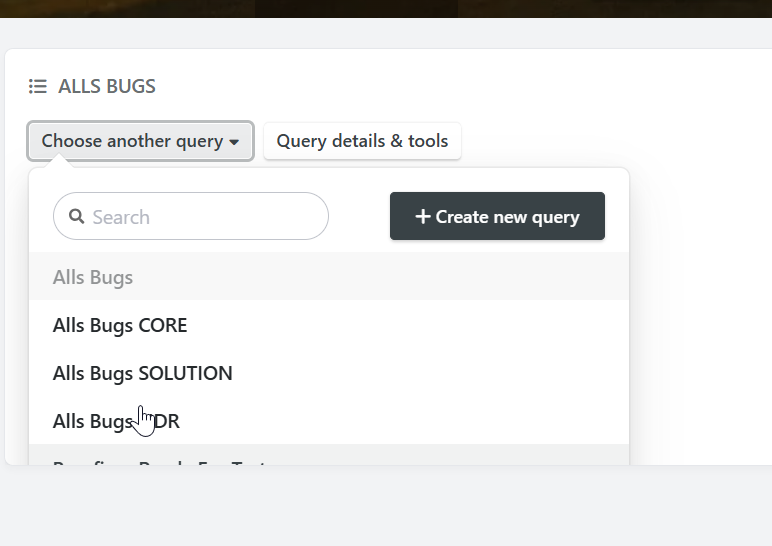Focus the query Search field
772x546 pixels.
(x=191, y=216)
